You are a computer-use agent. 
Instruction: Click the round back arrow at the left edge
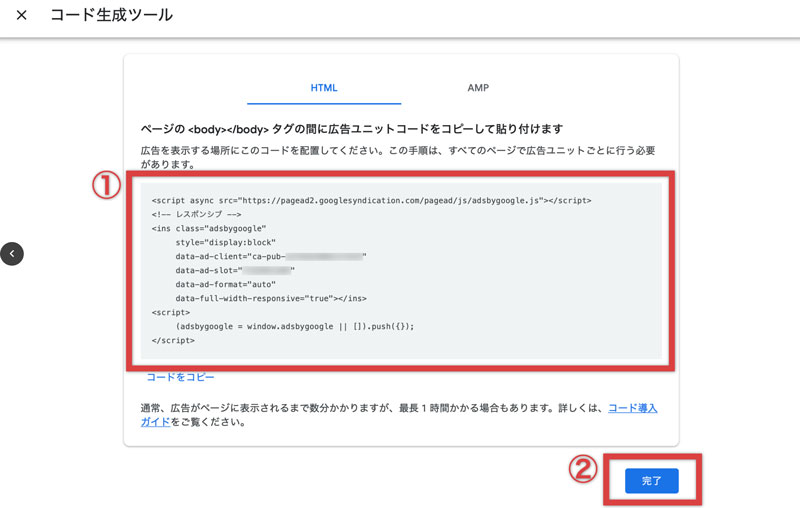tap(12, 253)
